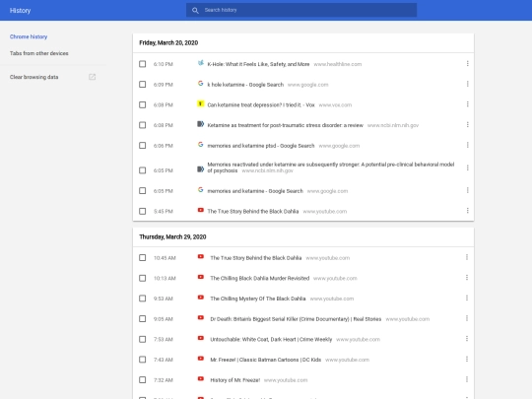Open more actions for Mr. Freeze Classic Batman
The width and height of the screenshot is (532, 399).
[x=467, y=360]
